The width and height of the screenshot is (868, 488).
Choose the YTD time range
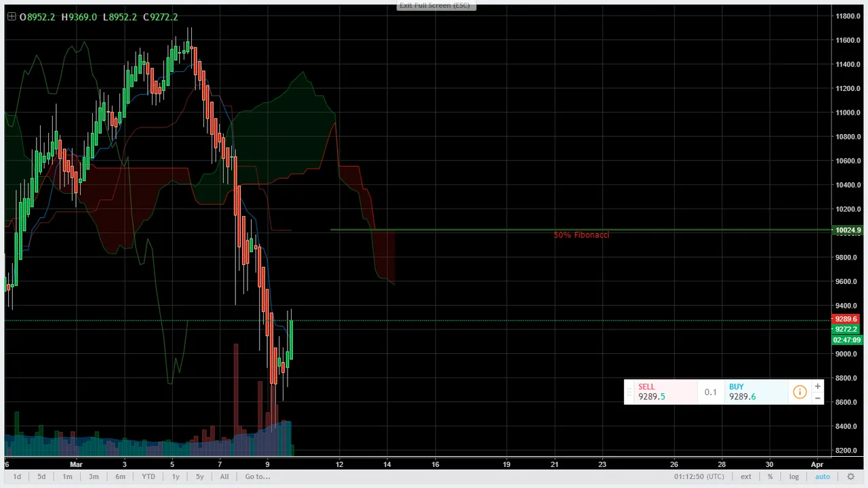[x=148, y=476]
